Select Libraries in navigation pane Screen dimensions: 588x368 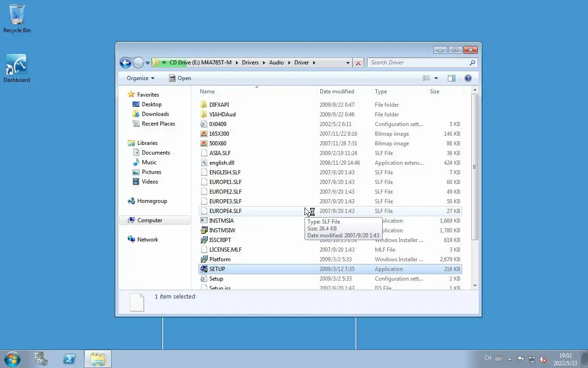click(x=147, y=143)
